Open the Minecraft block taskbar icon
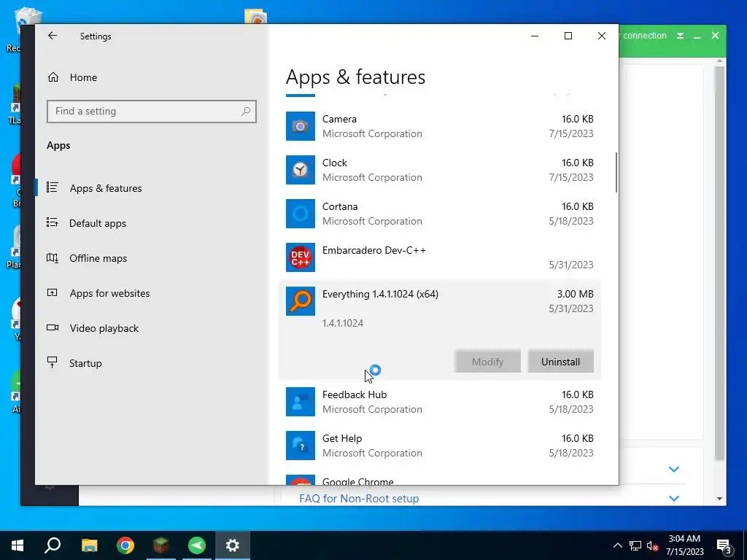 point(161,545)
